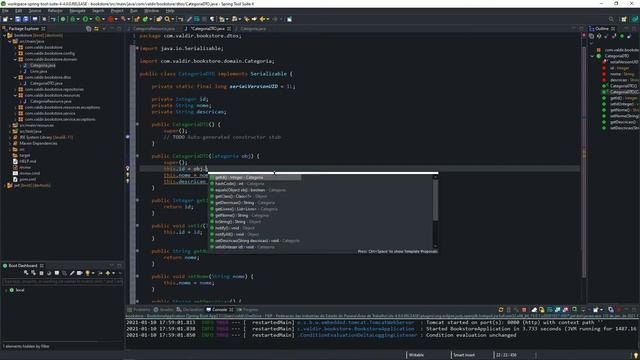Click the Search magnifier toolbar icon

[167, 19]
